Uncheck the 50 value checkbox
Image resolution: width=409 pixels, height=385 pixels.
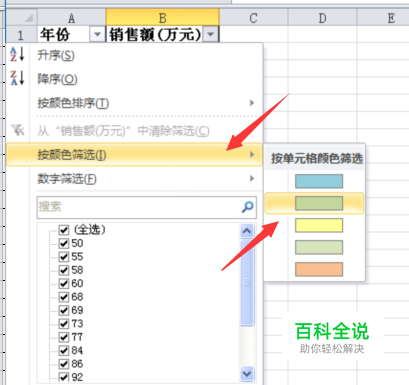coord(64,243)
